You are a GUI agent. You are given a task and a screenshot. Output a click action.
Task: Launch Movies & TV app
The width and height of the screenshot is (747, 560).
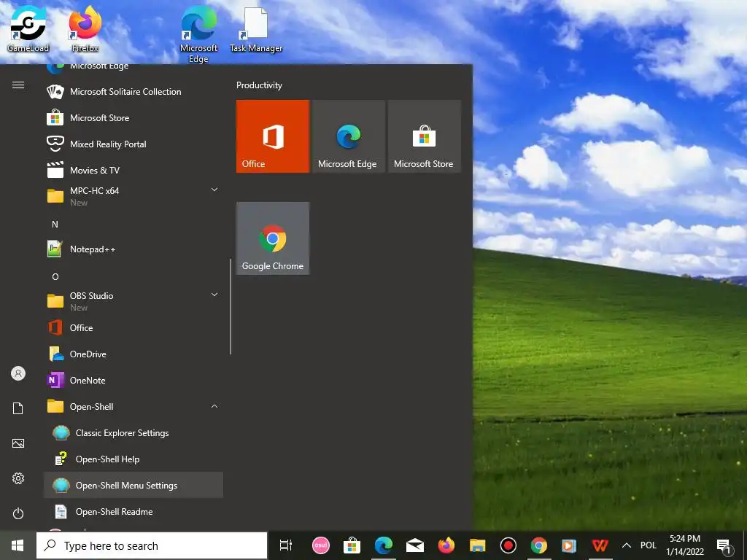pos(133,170)
